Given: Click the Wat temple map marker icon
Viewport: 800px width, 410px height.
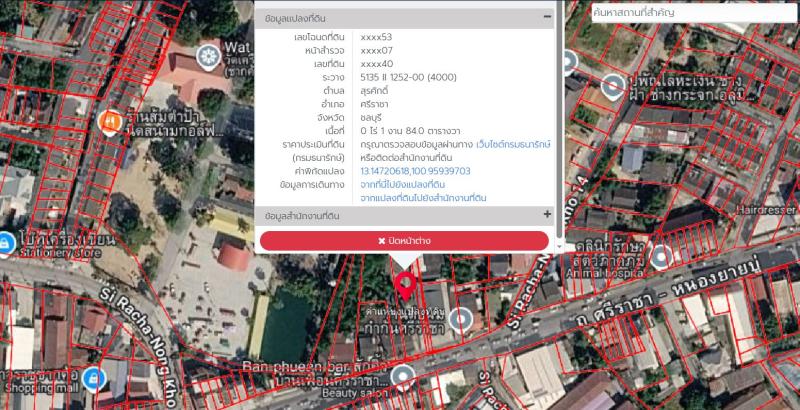Looking at the screenshot, I should [209, 54].
